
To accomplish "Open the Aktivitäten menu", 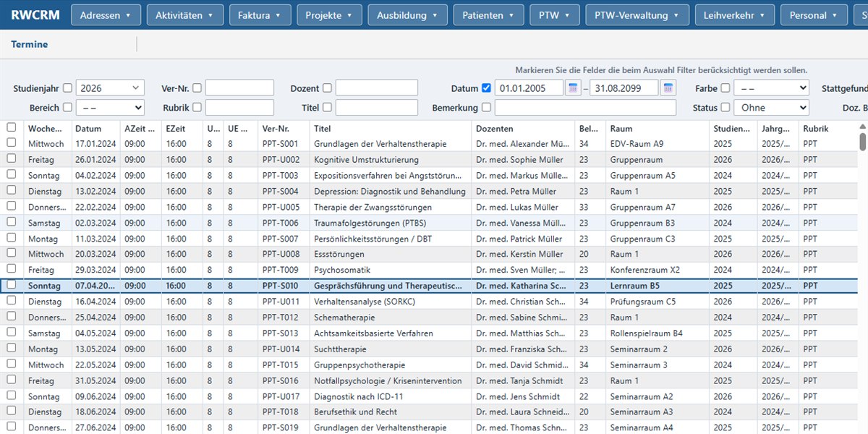I will tap(184, 15).
